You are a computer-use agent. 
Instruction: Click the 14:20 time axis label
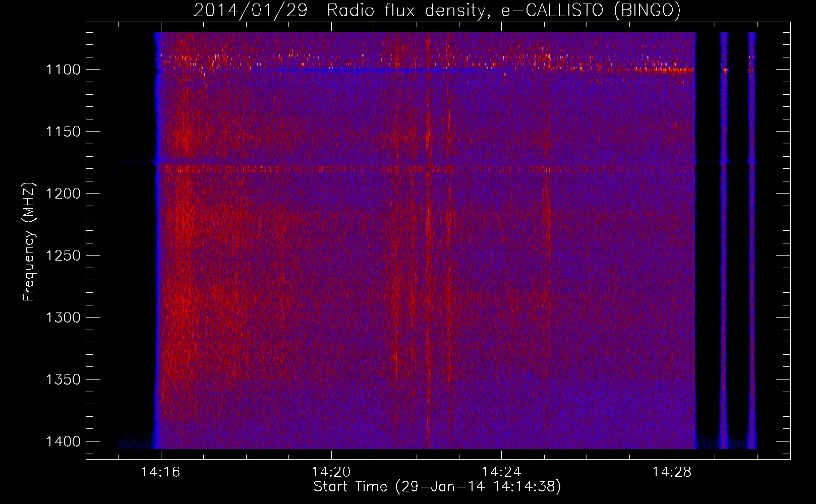click(x=331, y=472)
